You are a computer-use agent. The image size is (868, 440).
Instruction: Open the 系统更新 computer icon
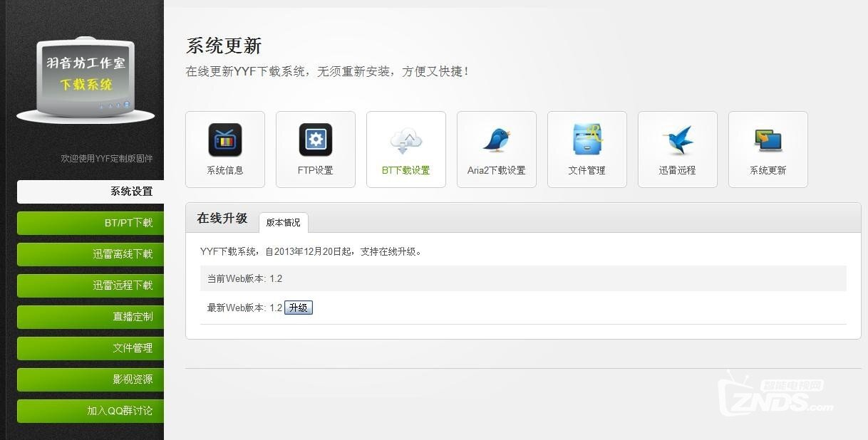coord(768,140)
